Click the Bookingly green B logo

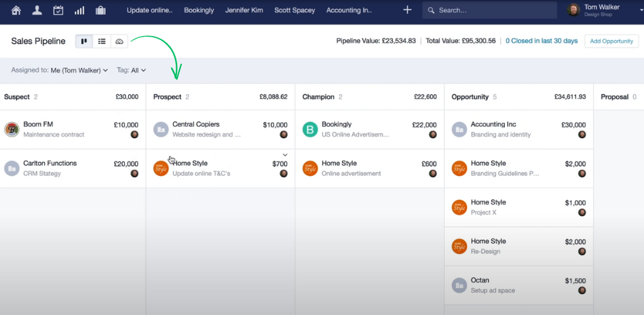[x=310, y=130]
